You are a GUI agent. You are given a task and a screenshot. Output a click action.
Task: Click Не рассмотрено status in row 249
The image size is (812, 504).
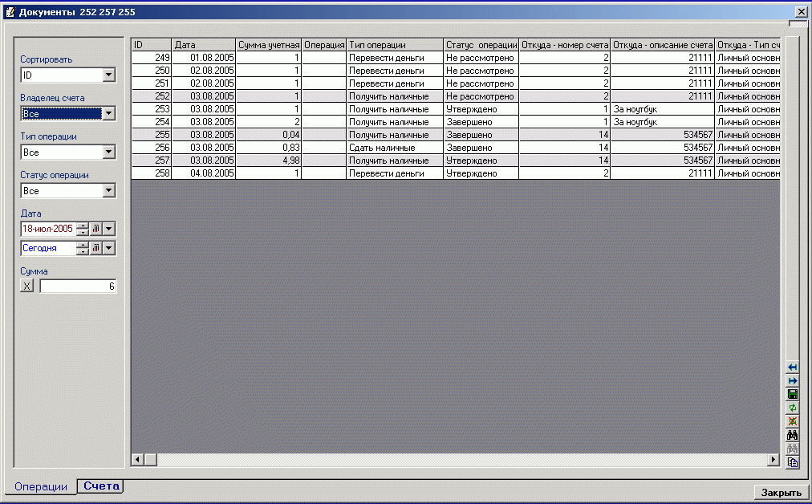[x=481, y=58]
